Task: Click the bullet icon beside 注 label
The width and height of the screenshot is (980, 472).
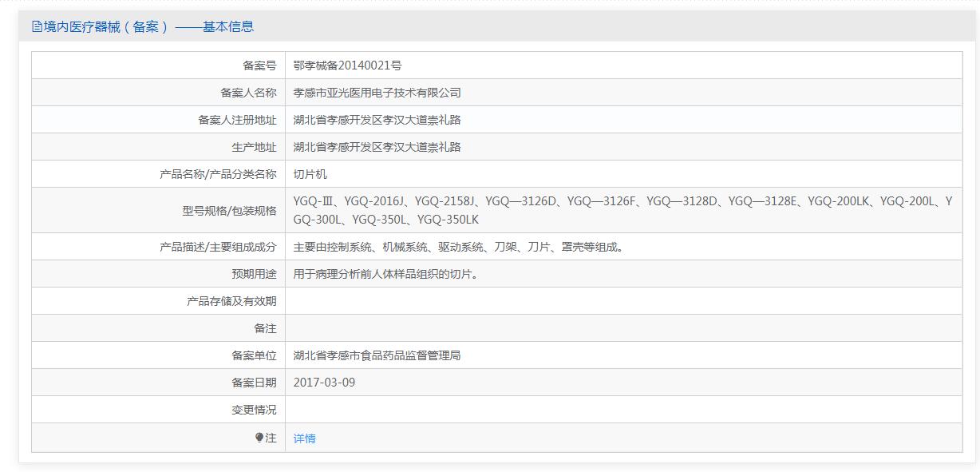Action: (x=259, y=438)
